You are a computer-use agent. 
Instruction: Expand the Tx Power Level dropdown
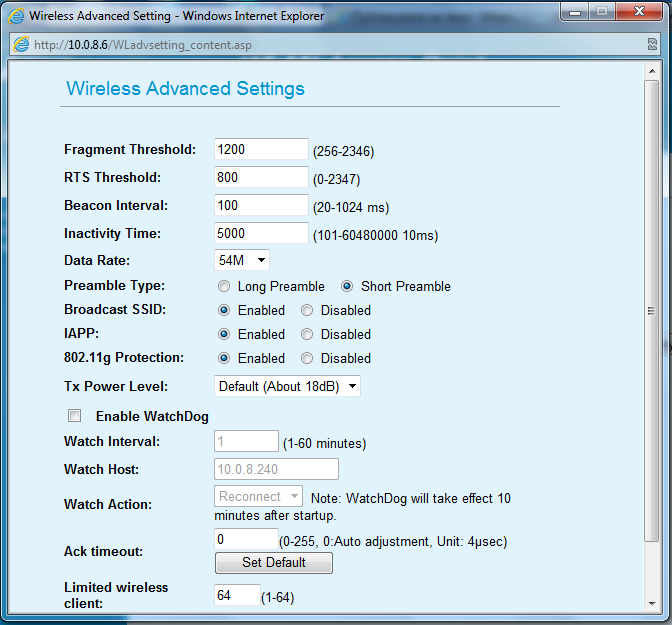coord(287,386)
